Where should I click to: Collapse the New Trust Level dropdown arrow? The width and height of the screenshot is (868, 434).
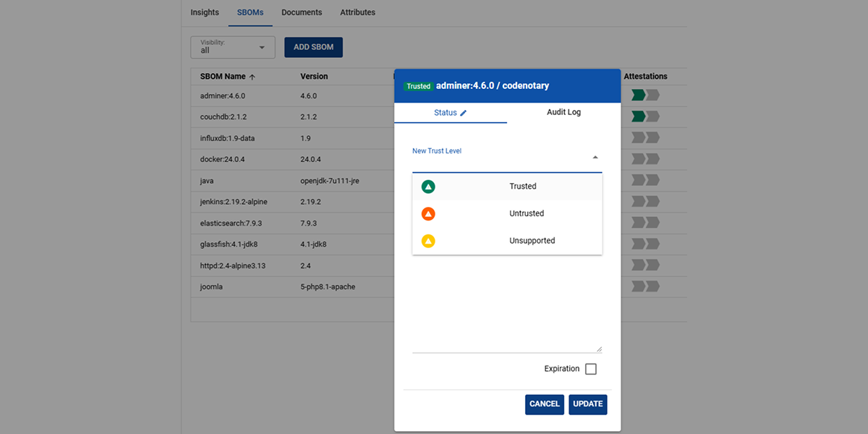click(595, 157)
